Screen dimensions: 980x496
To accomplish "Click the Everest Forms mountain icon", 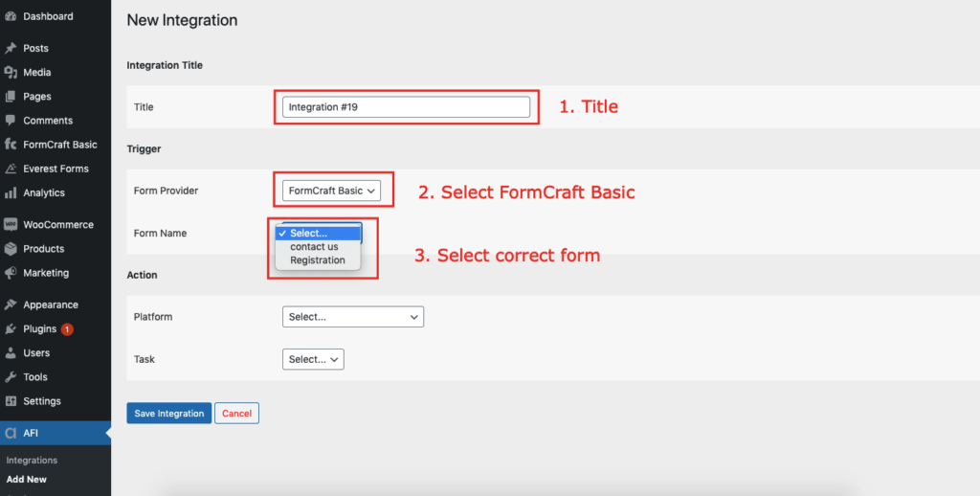I will coord(10,169).
